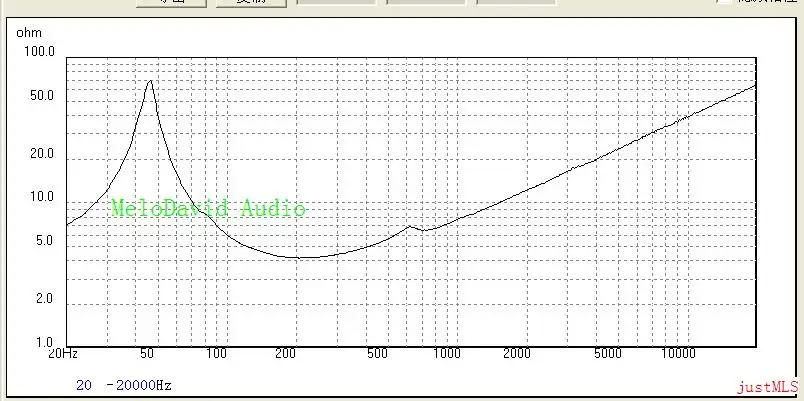This screenshot has width=804, height=401.
Task: Click the 100.0 ohm axis value
Action: coord(39,51)
